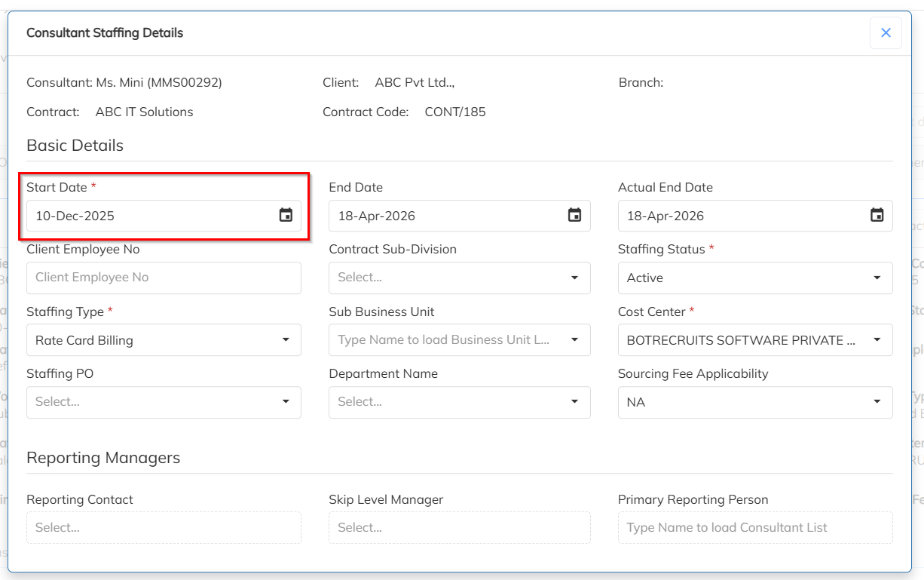Open the Cost Center dropdown
924x580 pixels.
(877, 340)
